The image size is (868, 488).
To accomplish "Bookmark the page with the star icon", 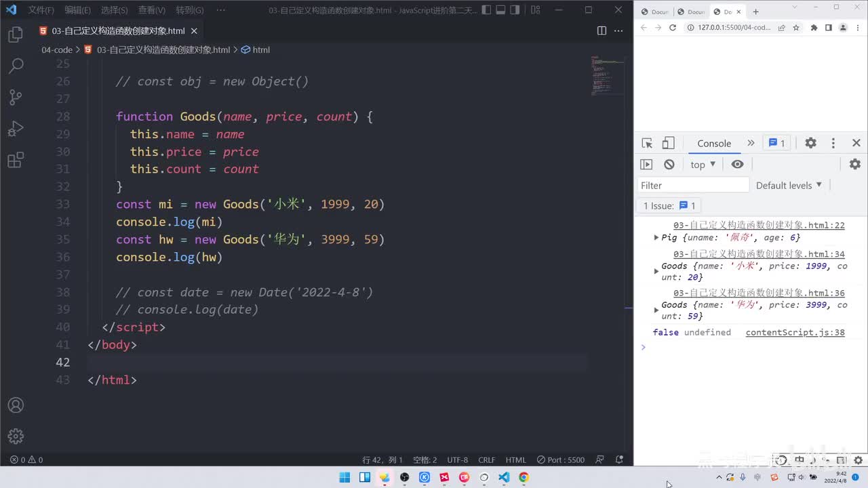I will (x=796, y=28).
